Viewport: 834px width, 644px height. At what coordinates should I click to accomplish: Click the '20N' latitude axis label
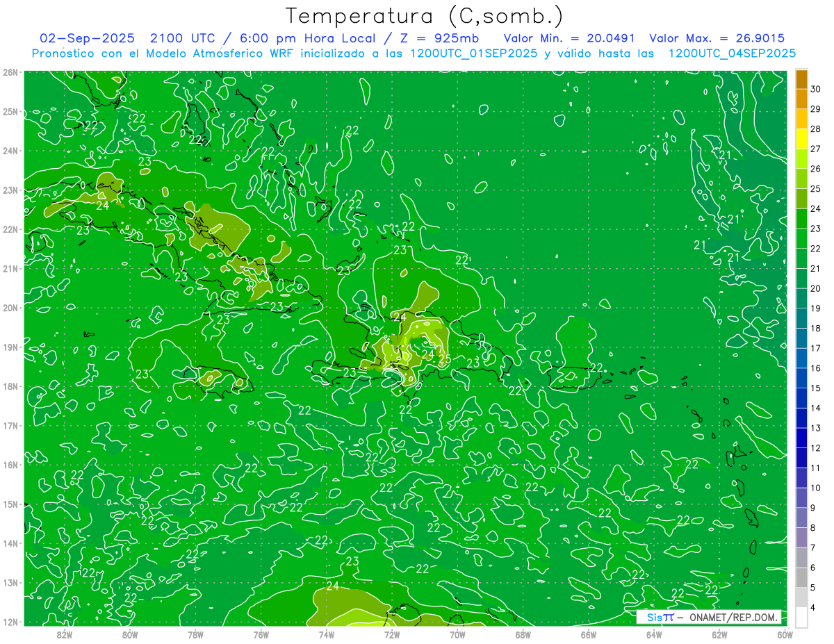(x=10, y=308)
